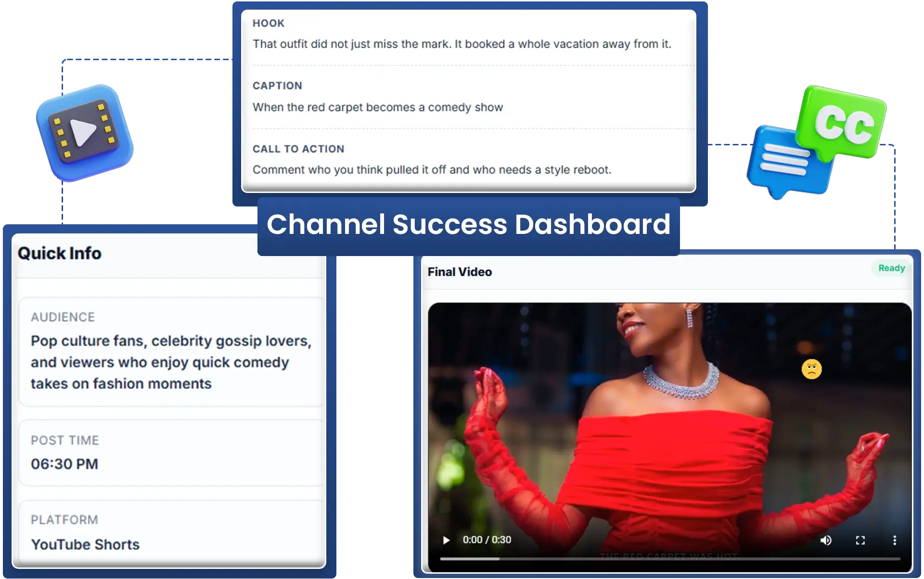Viewport: 924px width, 579px height.
Task: Mute the video volume speaker
Action: [826, 540]
